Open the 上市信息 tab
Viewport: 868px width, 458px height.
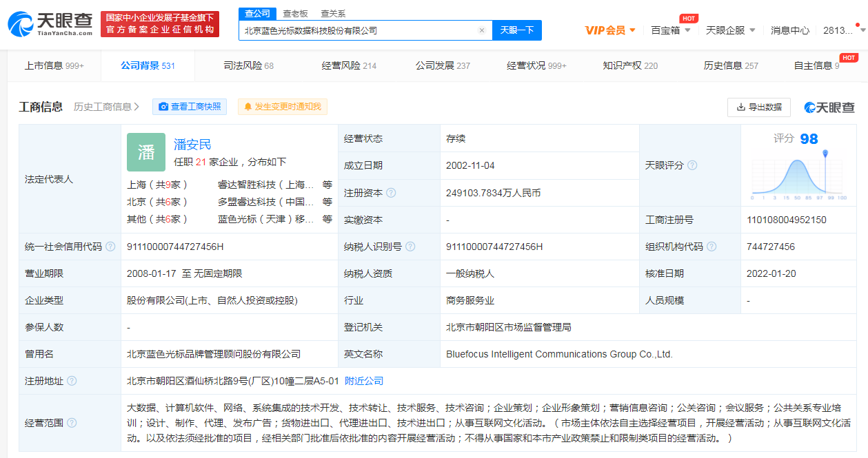tap(54, 65)
